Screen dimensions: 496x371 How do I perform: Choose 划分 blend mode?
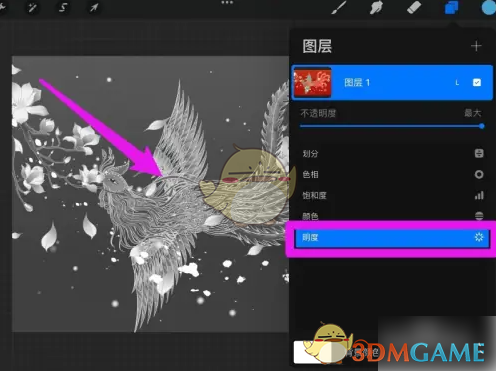392,153
